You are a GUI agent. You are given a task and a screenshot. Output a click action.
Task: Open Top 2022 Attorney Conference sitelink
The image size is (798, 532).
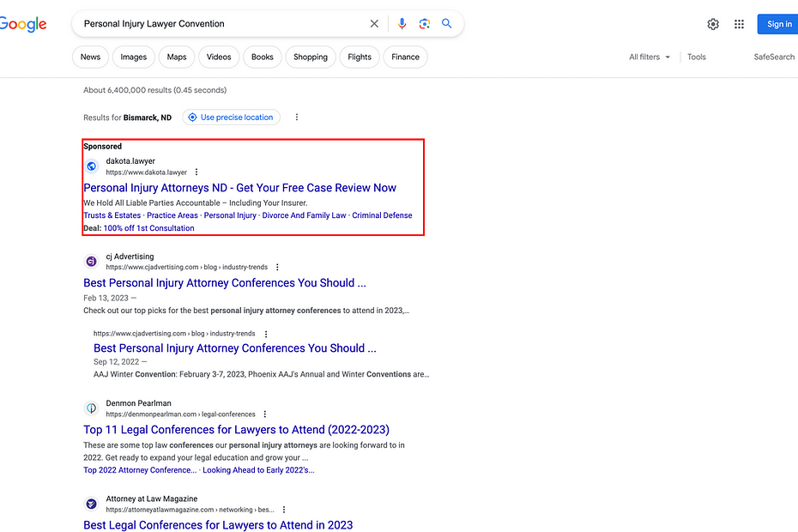pos(140,470)
